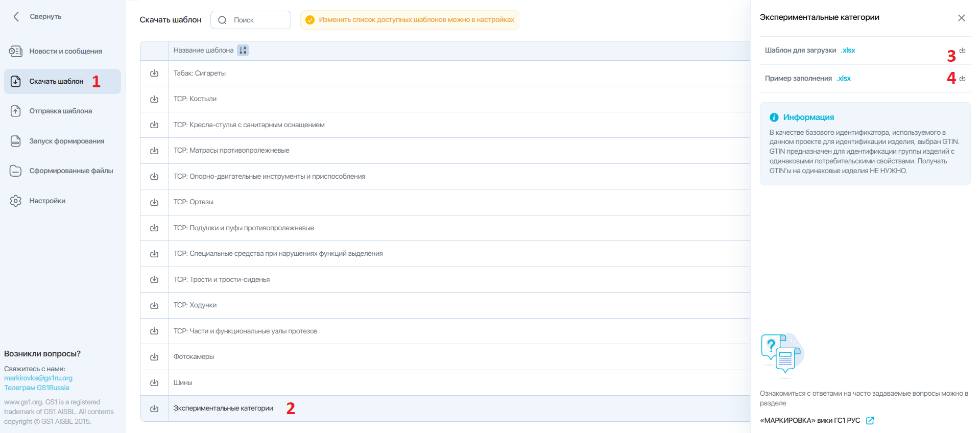This screenshot has height=433, width=980.
Task: Click download icon beside Фотокамеры
Action: 154,357
